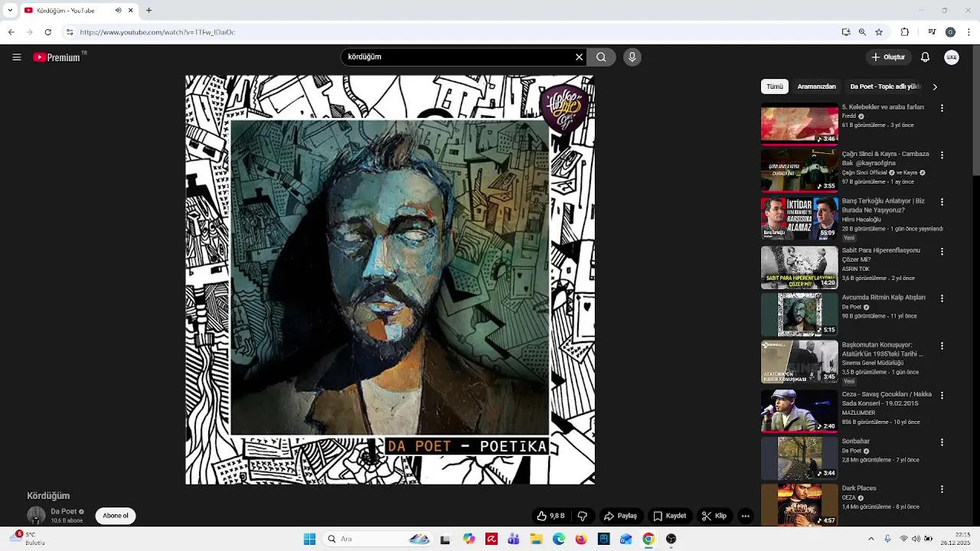
Task: Open Chrome zoom magnifier in address bar
Action: [862, 32]
